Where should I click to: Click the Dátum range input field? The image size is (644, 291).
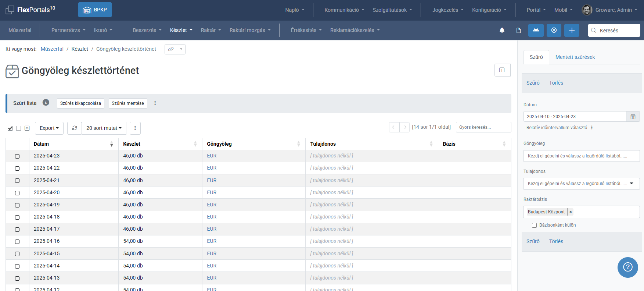(x=575, y=117)
